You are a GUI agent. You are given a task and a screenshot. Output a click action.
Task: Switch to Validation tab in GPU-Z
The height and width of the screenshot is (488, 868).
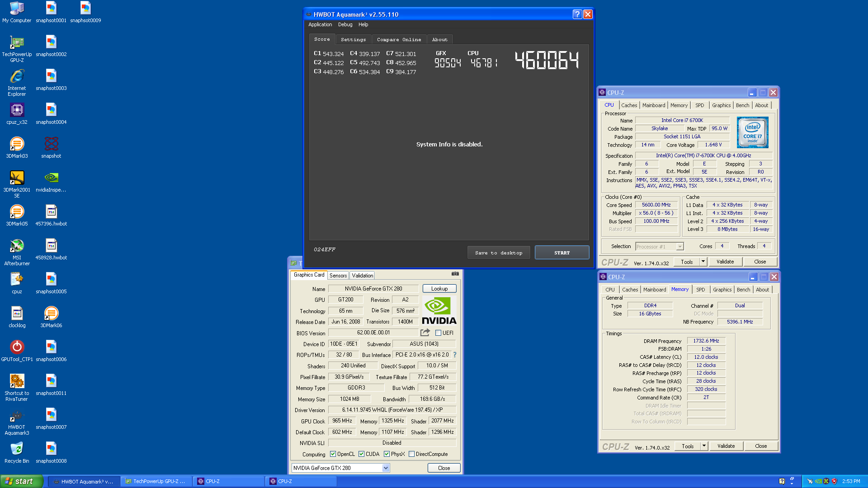pos(363,276)
